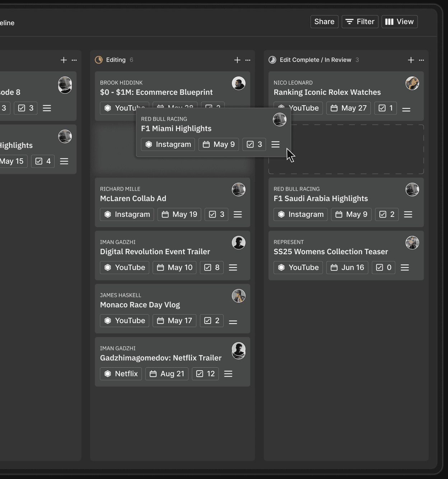Open avatar on Digital Revolution Event Trailer
Viewport: 448px width, 479px height.
point(238,243)
